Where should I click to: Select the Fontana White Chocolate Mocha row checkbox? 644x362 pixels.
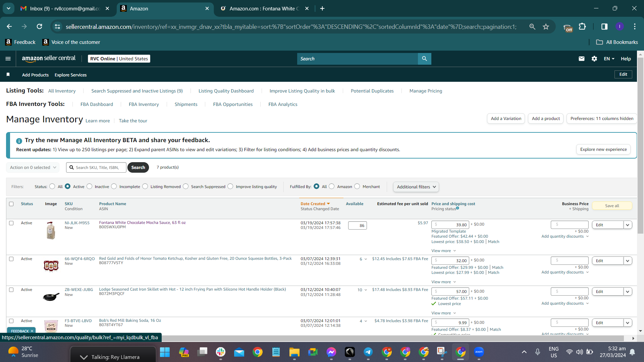[11, 223]
